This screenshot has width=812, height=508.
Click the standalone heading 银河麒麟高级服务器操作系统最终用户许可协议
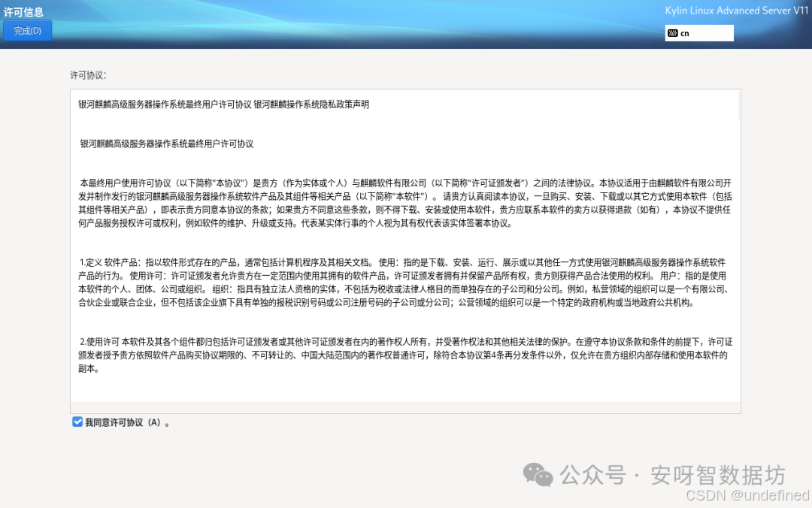pos(167,144)
